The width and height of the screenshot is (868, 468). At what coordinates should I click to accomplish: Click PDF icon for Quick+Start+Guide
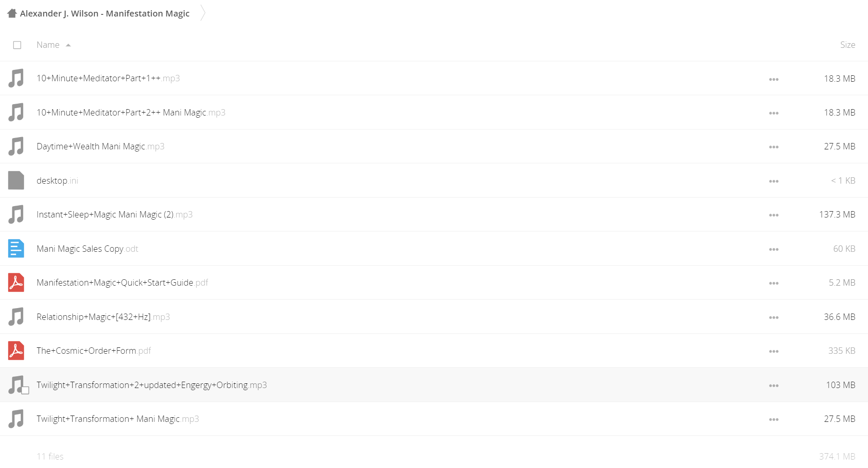[16, 283]
